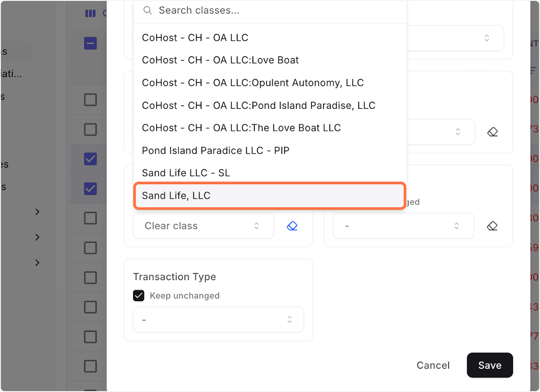Open the dropdown beside the bottom-right eraser
Screen dimensions: 540x392
403,226
